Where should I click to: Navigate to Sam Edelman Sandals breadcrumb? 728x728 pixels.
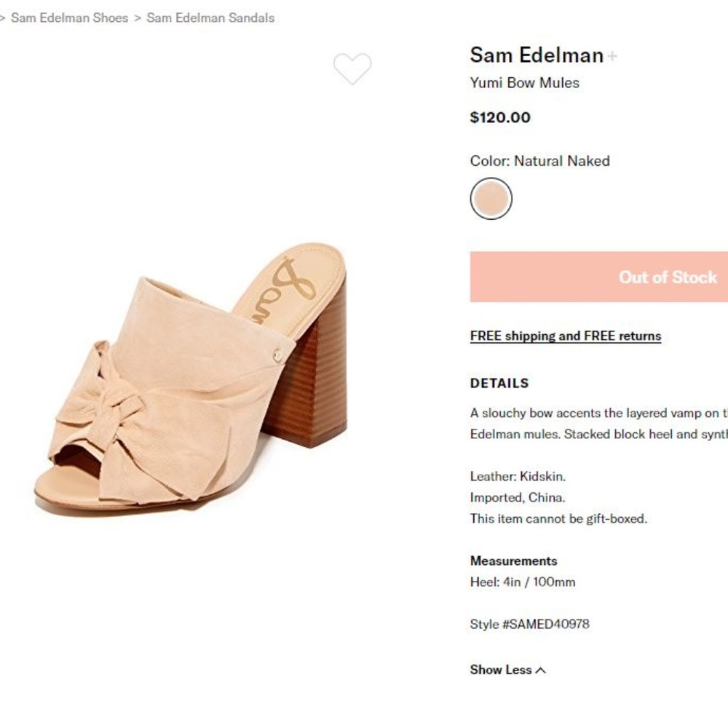pos(210,17)
